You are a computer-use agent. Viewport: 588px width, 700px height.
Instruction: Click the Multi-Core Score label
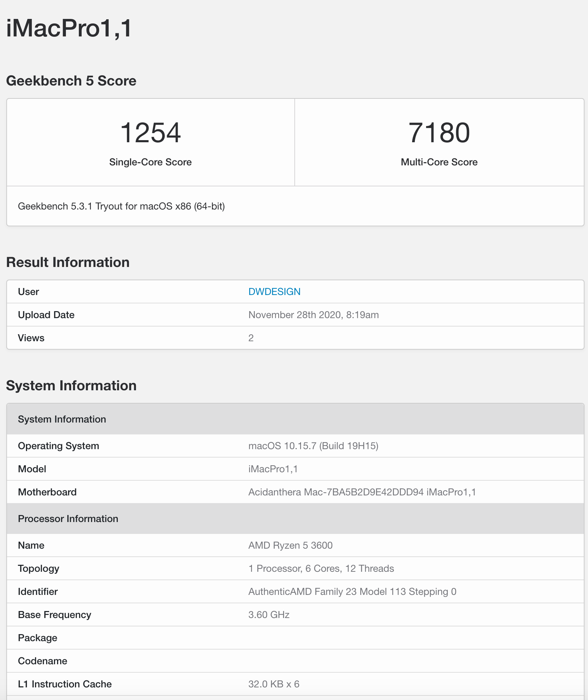(x=439, y=162)
